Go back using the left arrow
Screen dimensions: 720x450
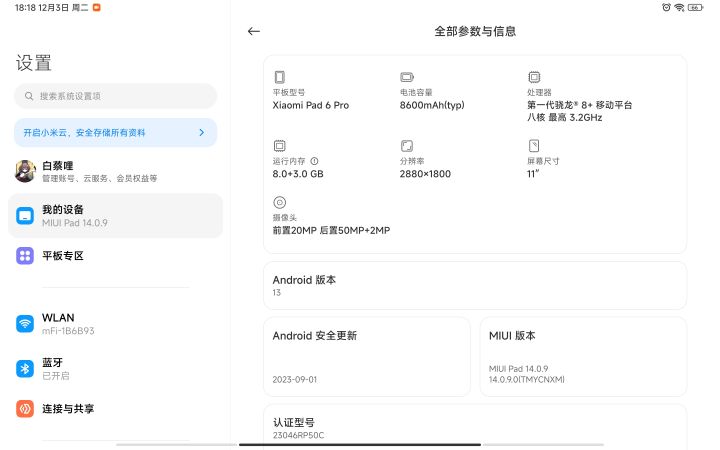pyautogui.click(x=253, y=31)
